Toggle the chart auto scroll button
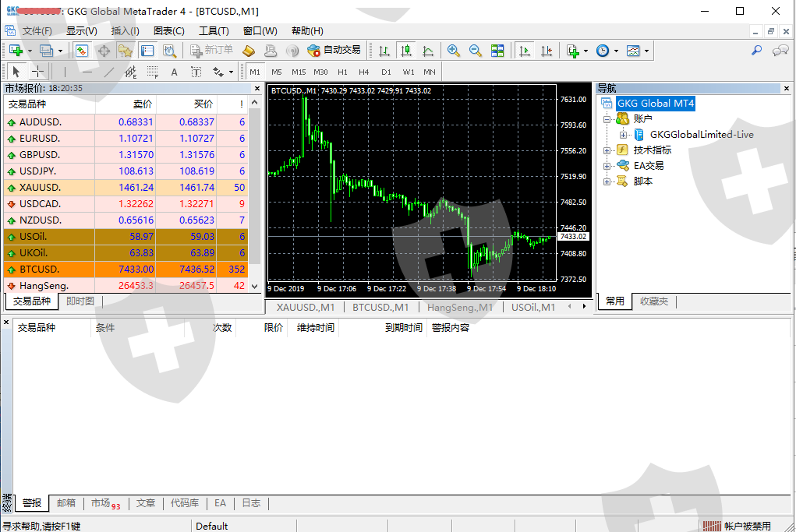The image size is (796, 532). pos(525,51)
